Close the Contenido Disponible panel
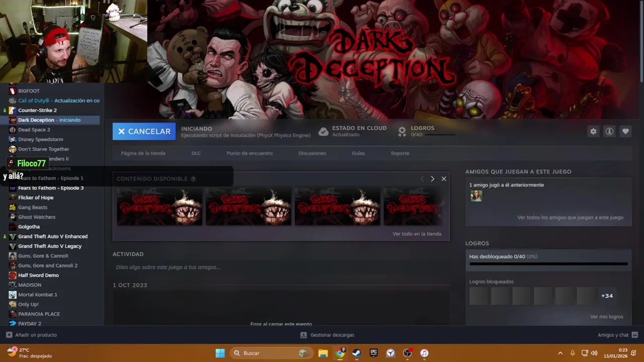Viewport: 644px width, 362px height. 444,178
